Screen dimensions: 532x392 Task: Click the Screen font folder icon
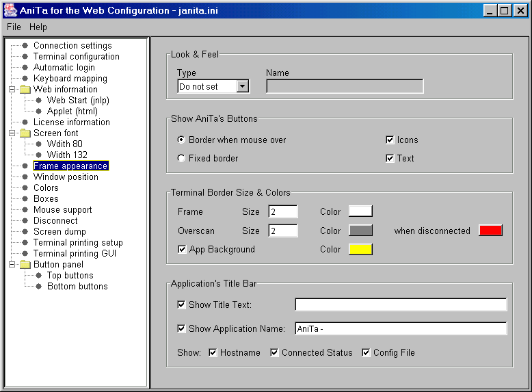(25, 133)
